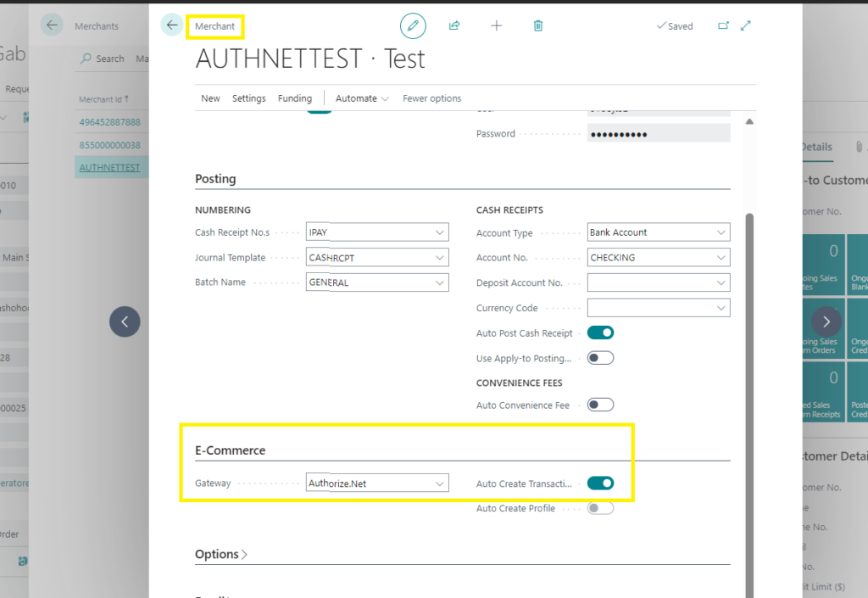Open the Search field magnifier icon
This screenshot has height=598, width=868.
[87, 58]
